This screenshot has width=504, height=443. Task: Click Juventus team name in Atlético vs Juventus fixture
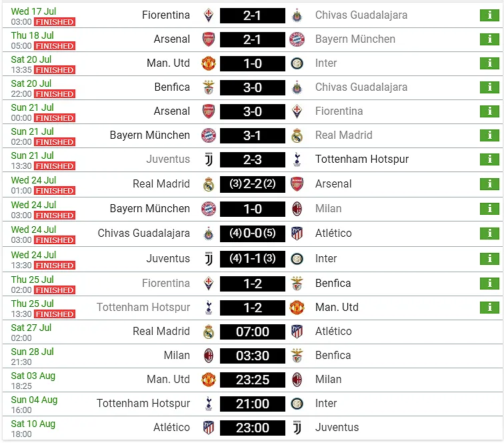click(337, 428)
